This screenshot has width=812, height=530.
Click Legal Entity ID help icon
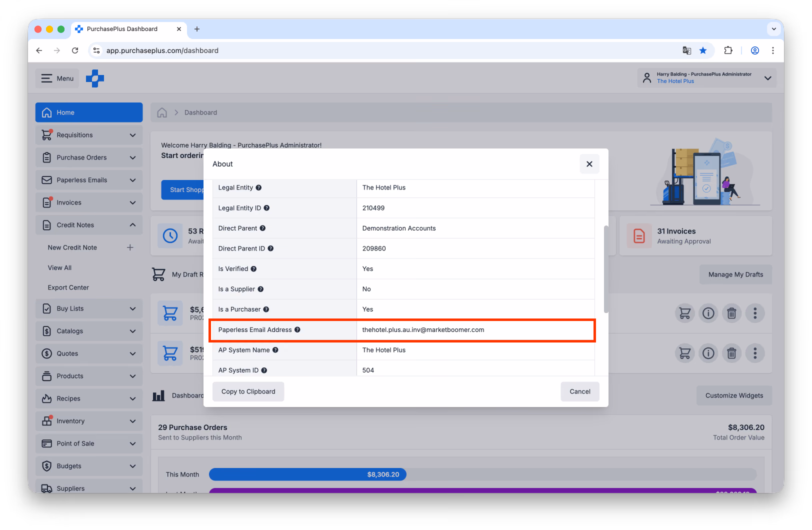[x=266, y=208]
